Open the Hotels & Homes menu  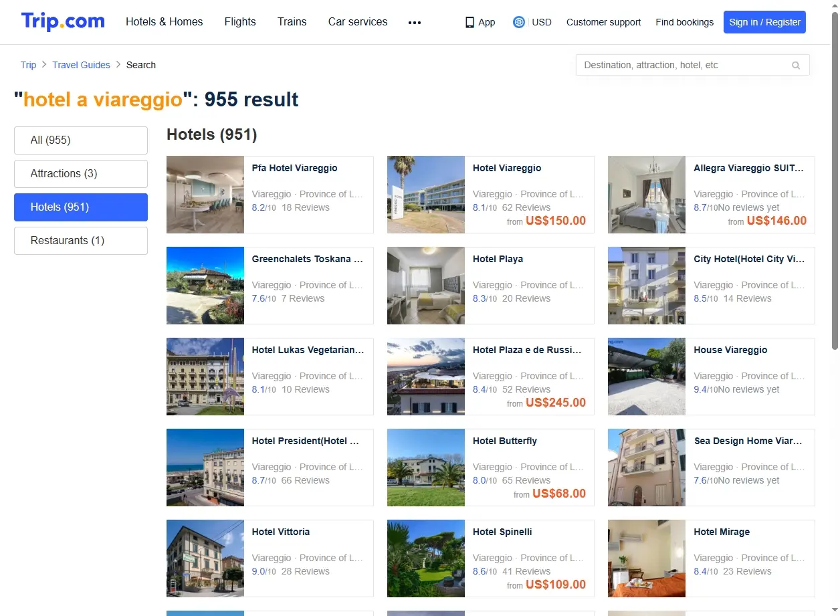pyautogui.click(x=165, y=21)
